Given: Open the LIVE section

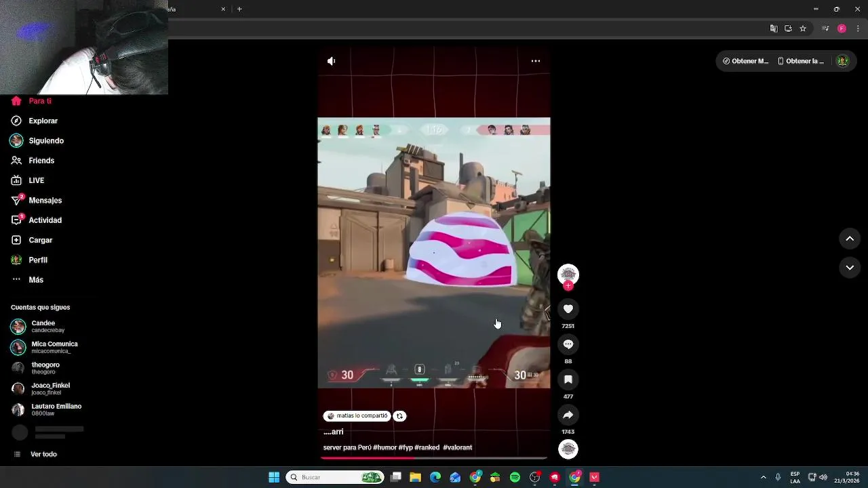Looking at the screenshot, I should point(27,180).
